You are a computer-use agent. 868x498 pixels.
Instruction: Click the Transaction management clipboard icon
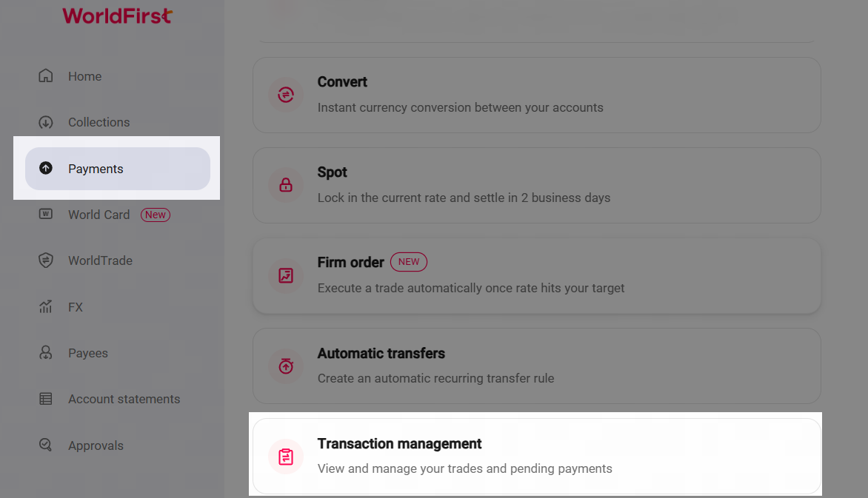tap(286, 457)
